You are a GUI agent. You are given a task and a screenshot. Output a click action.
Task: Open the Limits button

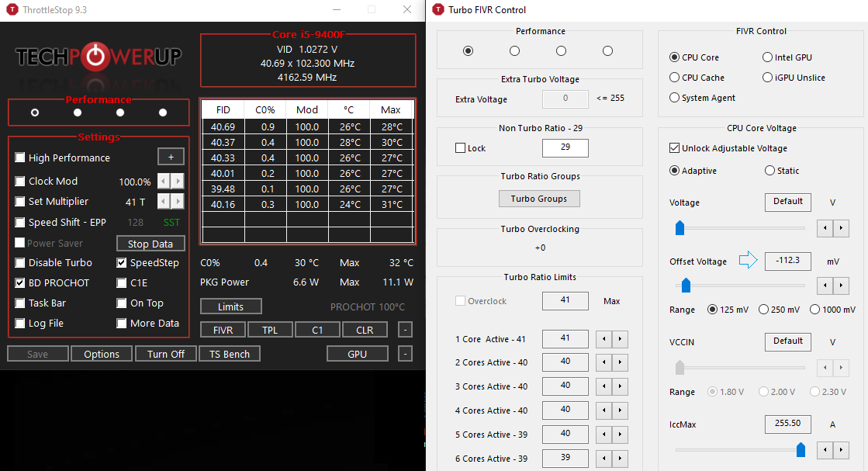point(231,306)
